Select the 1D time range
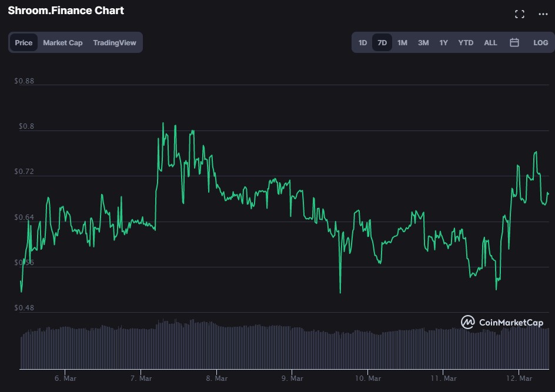Viewport: 555px width, 392px height. click(362, 43)
